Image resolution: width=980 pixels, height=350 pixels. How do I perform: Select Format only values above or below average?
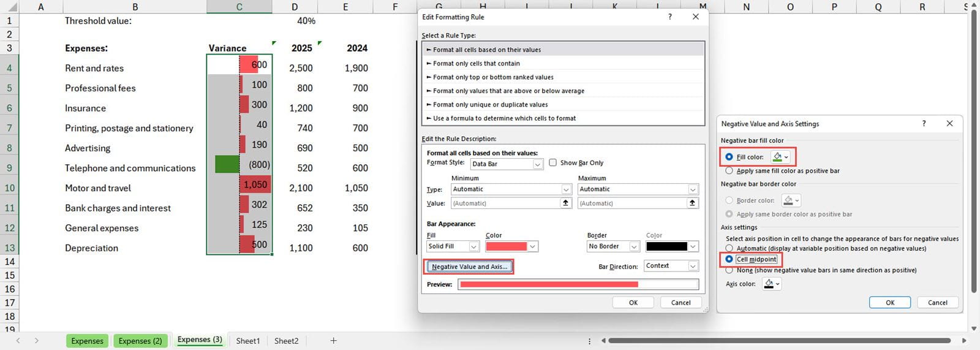(x=563, y=91)
